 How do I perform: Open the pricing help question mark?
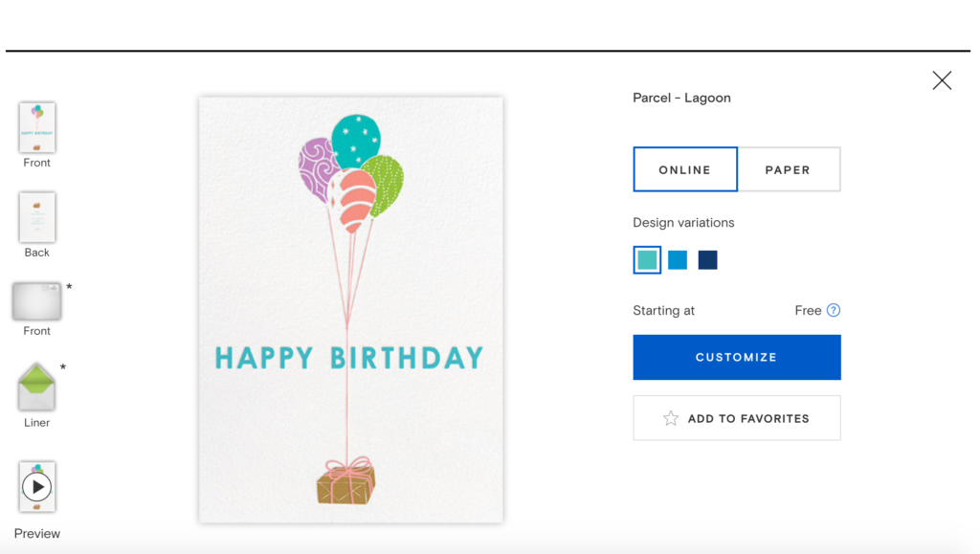click(x=834, y=310)
